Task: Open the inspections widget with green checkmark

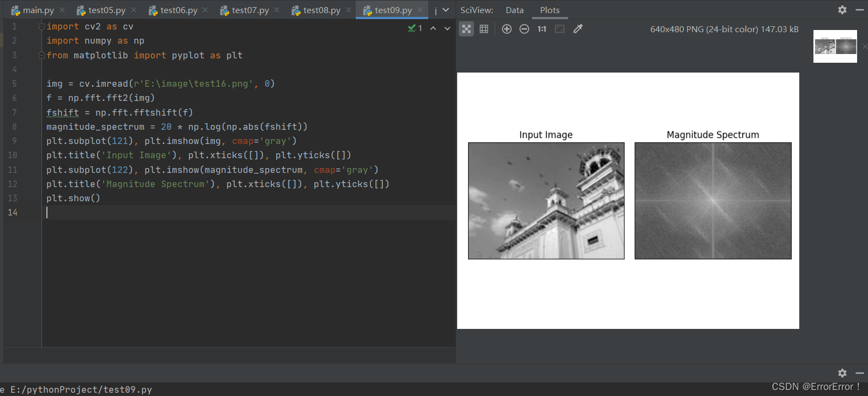Action: (x=415, y=28)
